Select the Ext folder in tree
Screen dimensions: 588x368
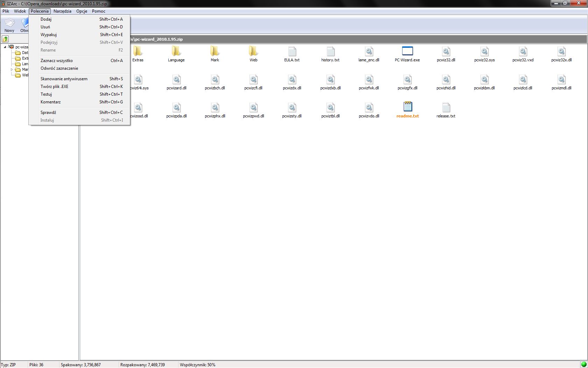pos(22,58)
